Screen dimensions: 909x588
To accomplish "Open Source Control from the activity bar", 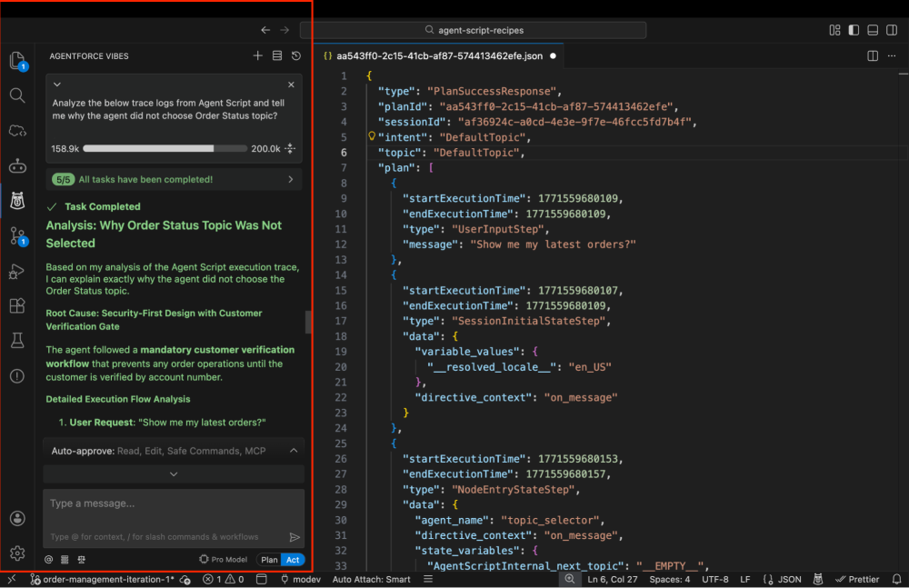I will coord(17,235).
